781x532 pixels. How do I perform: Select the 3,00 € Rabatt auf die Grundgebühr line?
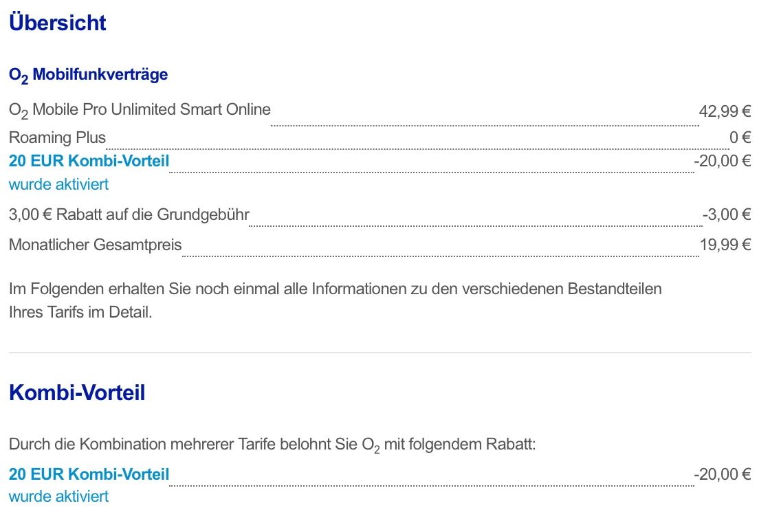point(129,214)
